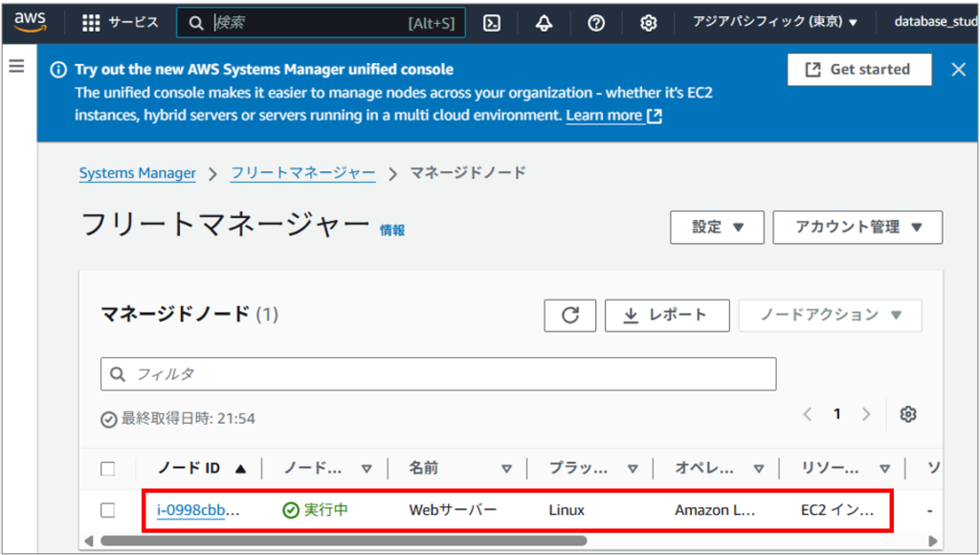
Task: Go to the Systems Manager breadcrumb
Action: [x=138, y=173]
